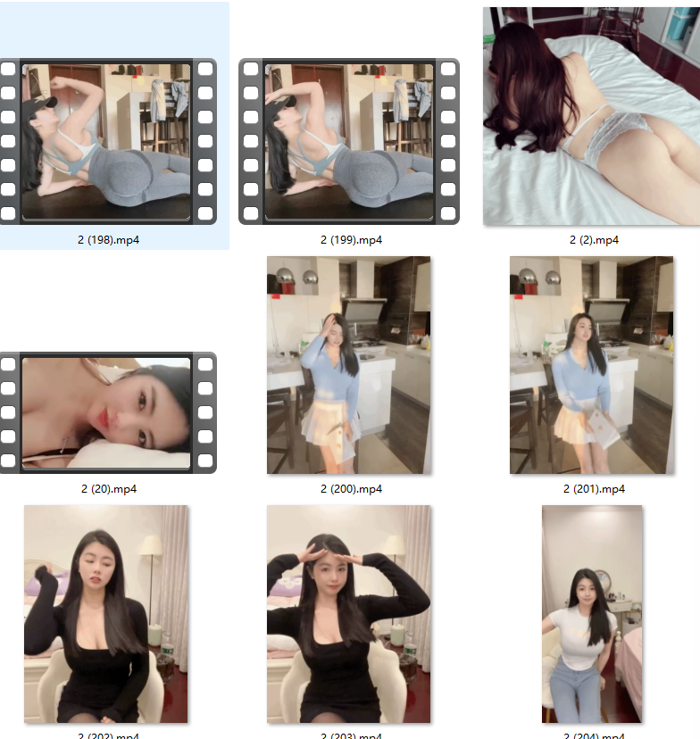Click the partially visible 2 (202).mp4 label
The image size is (700, 739).
pyautogui.click(x=108, y=735)
